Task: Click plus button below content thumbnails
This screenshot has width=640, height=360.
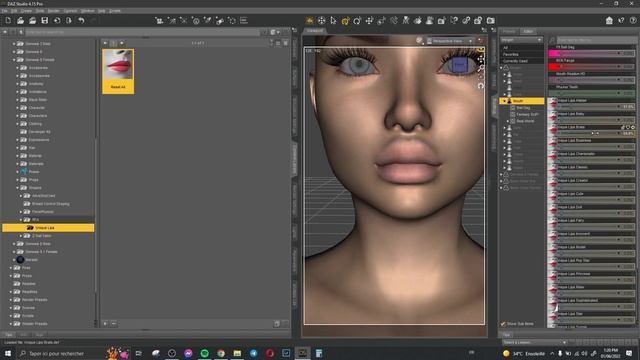Action: pyautogui.click(x=105, y=324)
